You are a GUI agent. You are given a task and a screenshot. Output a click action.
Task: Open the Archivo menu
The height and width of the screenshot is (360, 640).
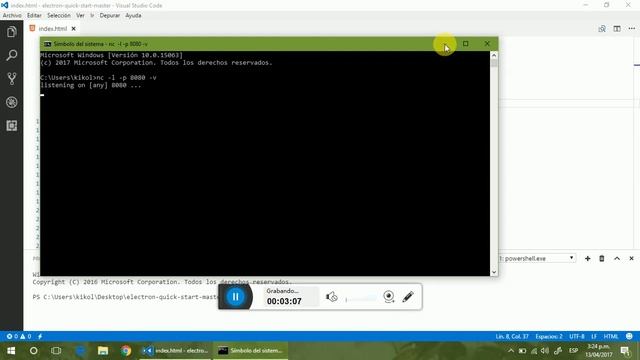pos(12,16)
